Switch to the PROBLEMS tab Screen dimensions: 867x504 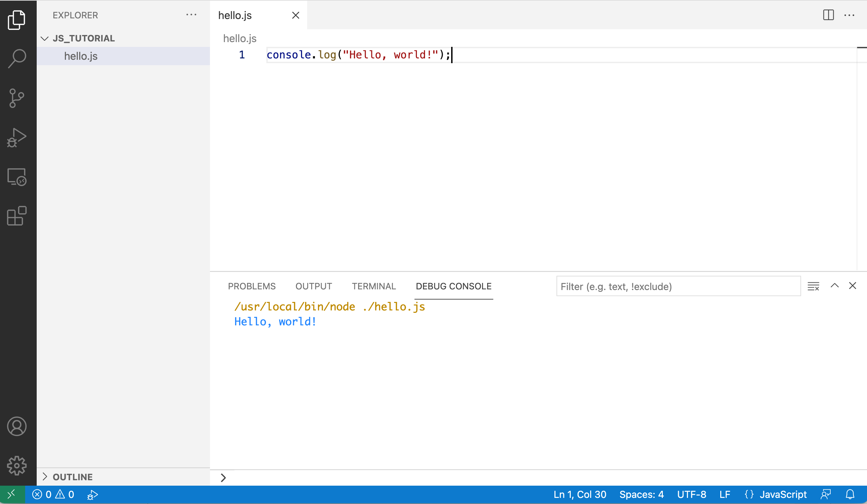pyautogui.click(x=251, y=286)
